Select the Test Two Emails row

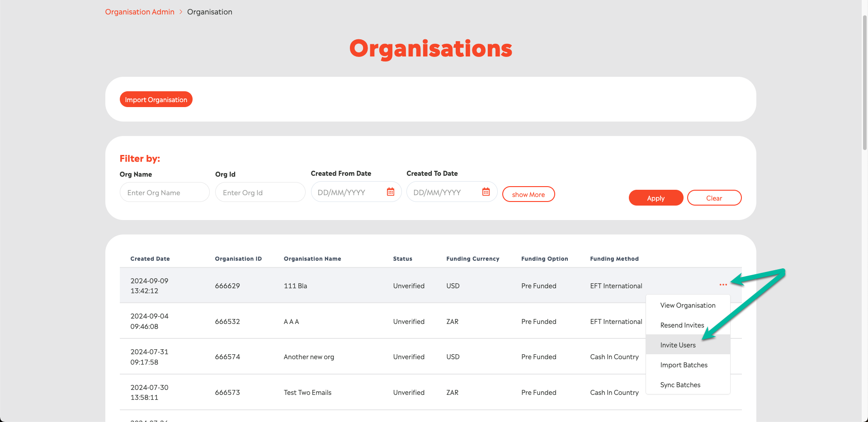click(x=307, y=393)
